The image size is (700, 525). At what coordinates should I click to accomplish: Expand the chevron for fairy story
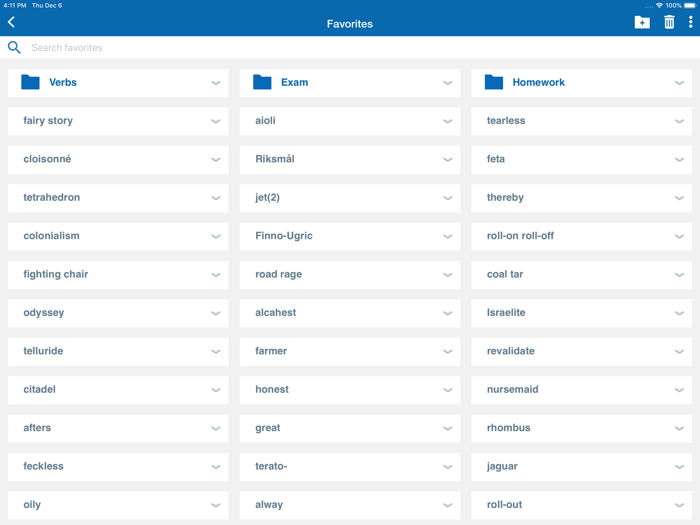[x=216, y=121]
